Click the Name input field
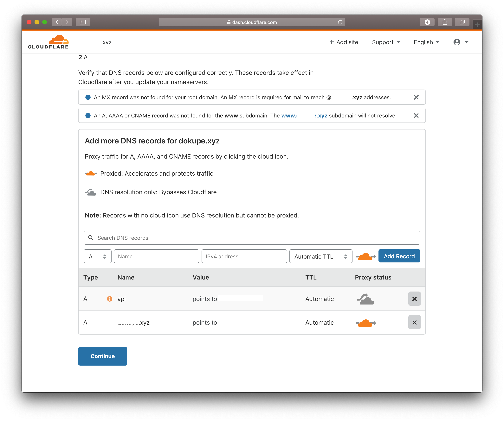Viewport: 504px width, 421px height. [x=157, y=256]
